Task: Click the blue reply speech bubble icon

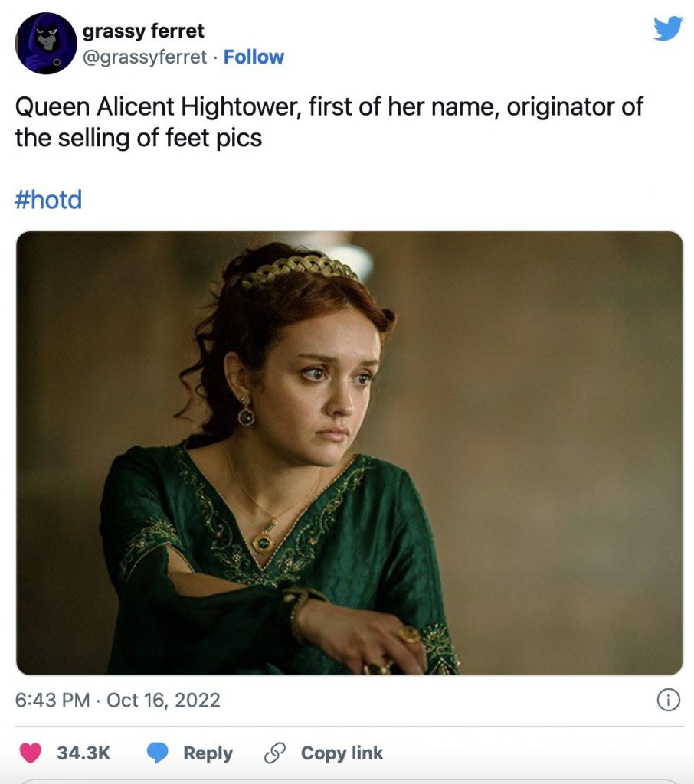Action: [158, 753]
